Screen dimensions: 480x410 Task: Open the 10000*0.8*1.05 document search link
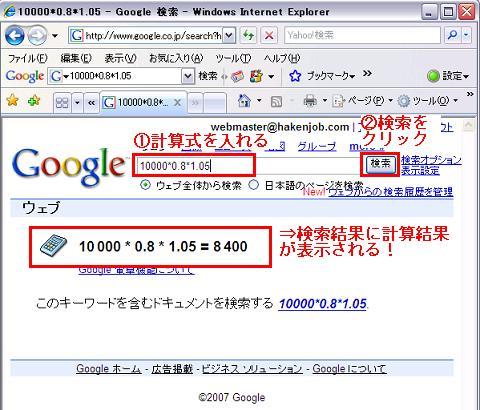click(x=323, y=304)
